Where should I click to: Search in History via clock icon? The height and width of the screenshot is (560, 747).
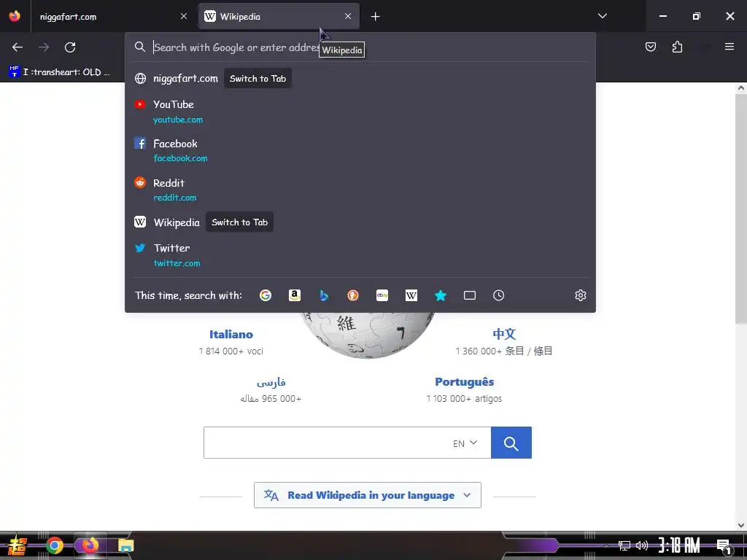click(x=498, y=295)
